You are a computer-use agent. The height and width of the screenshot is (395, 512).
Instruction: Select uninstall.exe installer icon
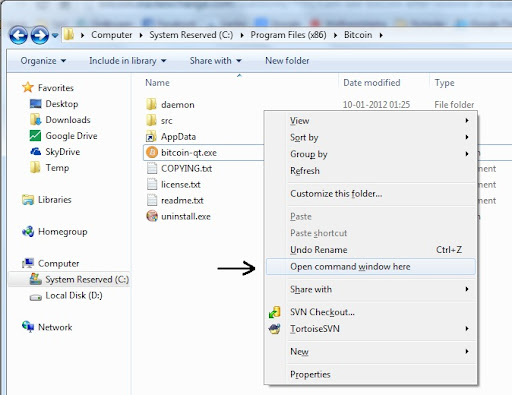click(x=152, y=216)
